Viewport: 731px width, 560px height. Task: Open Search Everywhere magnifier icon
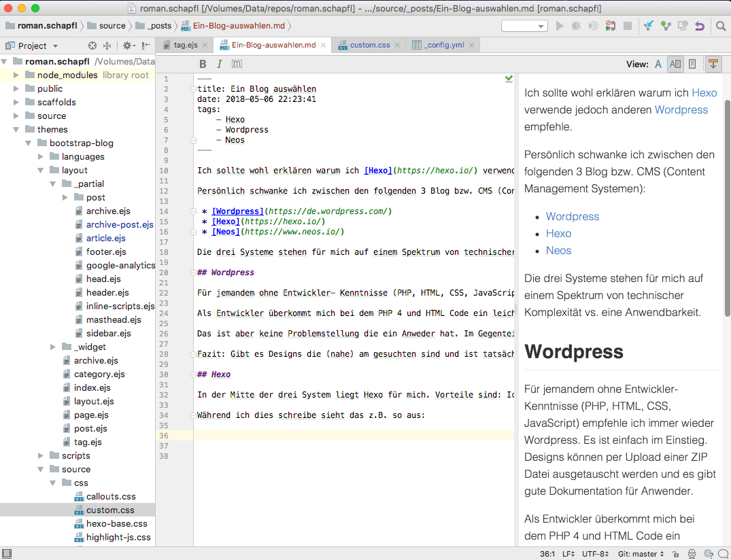point(721,26)
